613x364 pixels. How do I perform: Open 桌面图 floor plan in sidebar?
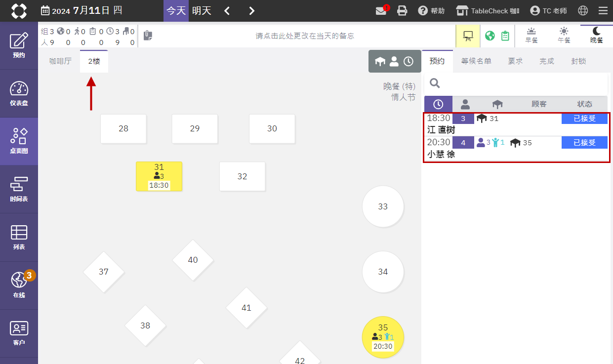(19, 141)
